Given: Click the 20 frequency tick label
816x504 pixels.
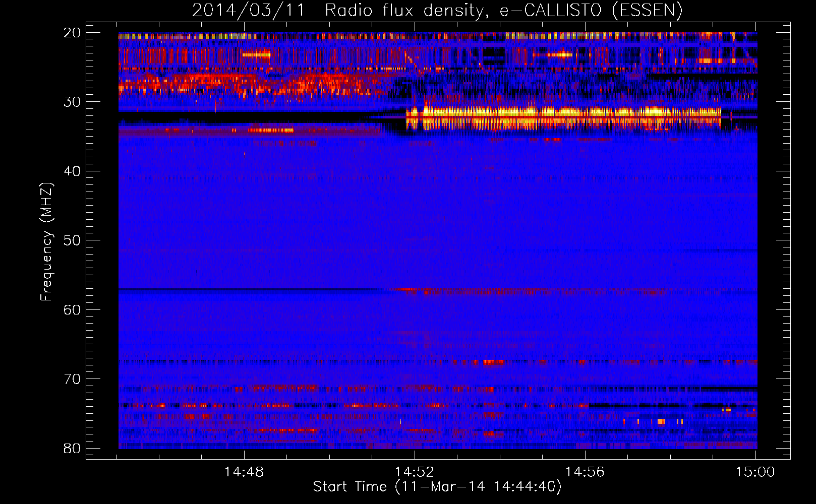Looking at the screenshot, I should (72, 33).
